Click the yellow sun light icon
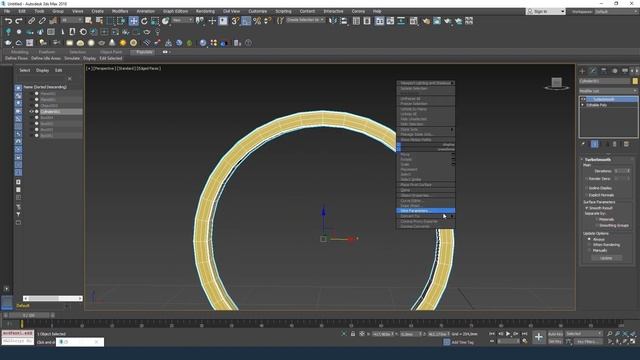The width and height of the screenshot is (640, 360). click(x=123, y=42)
